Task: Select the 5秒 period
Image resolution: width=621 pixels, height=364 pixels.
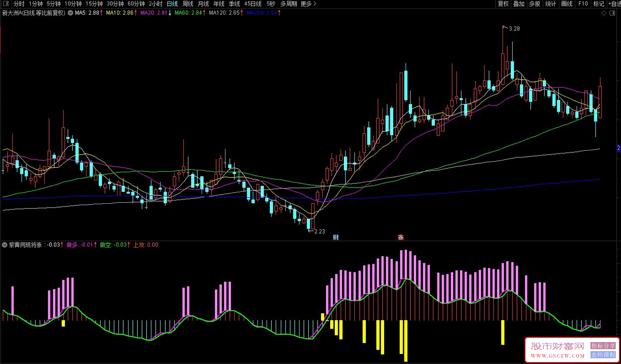Action: click(271, 4)
